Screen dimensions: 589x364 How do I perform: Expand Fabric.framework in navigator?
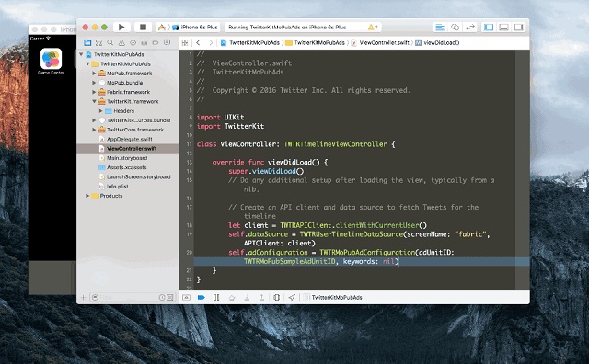point(94,92)
